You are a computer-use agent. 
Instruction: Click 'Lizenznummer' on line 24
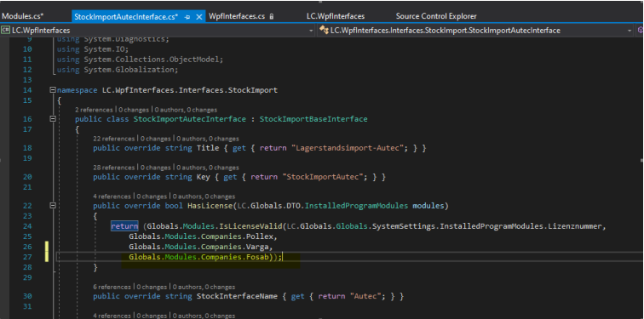click(x=576, y=226)
